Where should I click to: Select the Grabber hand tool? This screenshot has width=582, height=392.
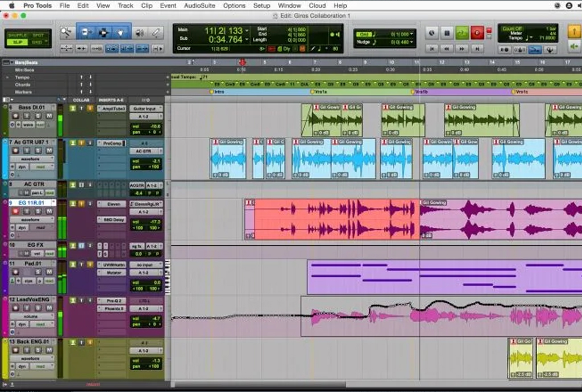(122, 32)
